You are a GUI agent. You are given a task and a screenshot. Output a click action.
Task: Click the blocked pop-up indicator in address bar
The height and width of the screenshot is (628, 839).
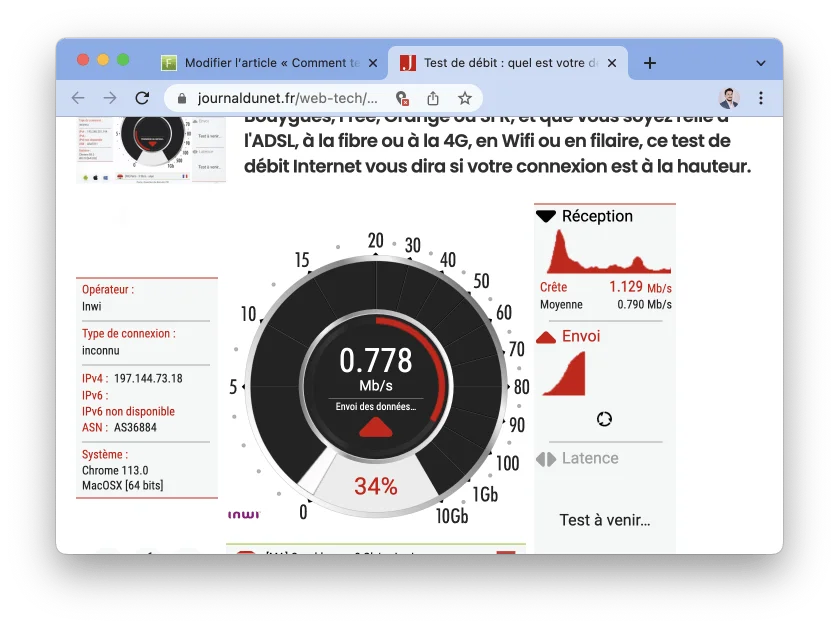pyautogui.click(x=404, y=99)
